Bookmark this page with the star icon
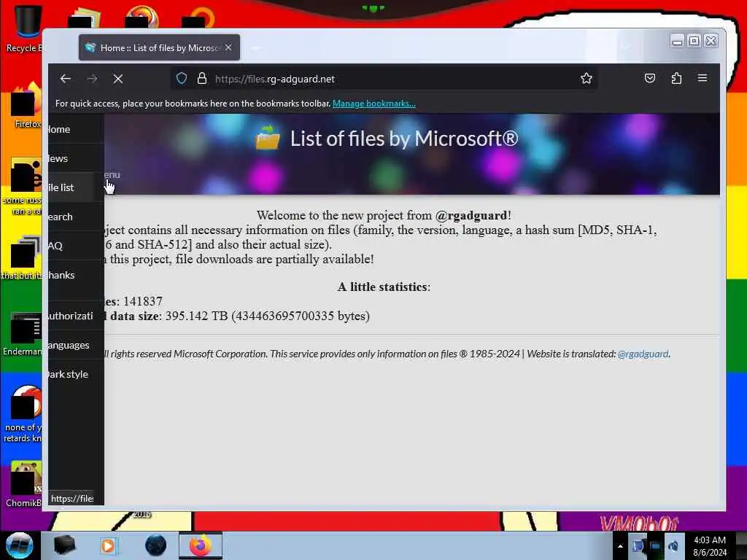Image resolution: width=747 pixels, height=560 pixels. pyautogui.click(x=587, y=78)
